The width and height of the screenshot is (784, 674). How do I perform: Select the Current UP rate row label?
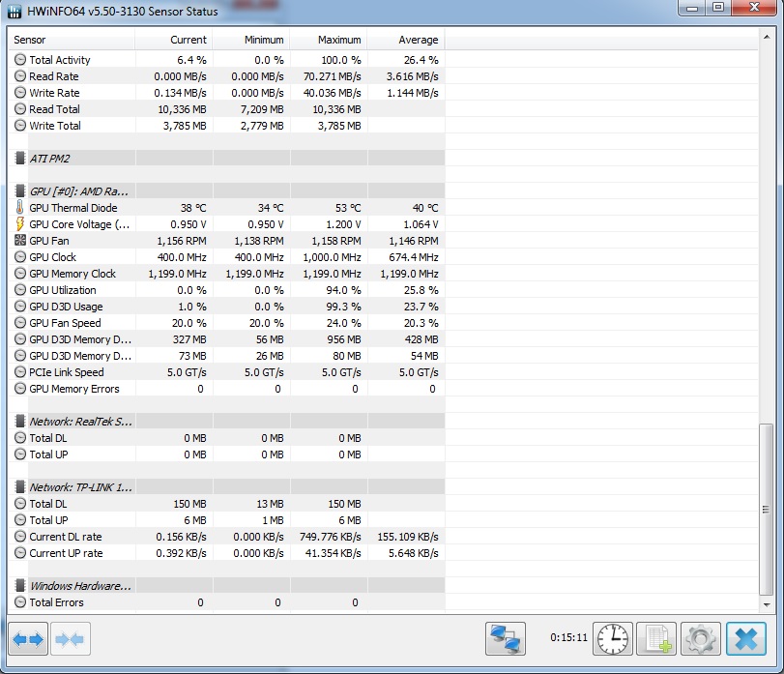point(66,553)
